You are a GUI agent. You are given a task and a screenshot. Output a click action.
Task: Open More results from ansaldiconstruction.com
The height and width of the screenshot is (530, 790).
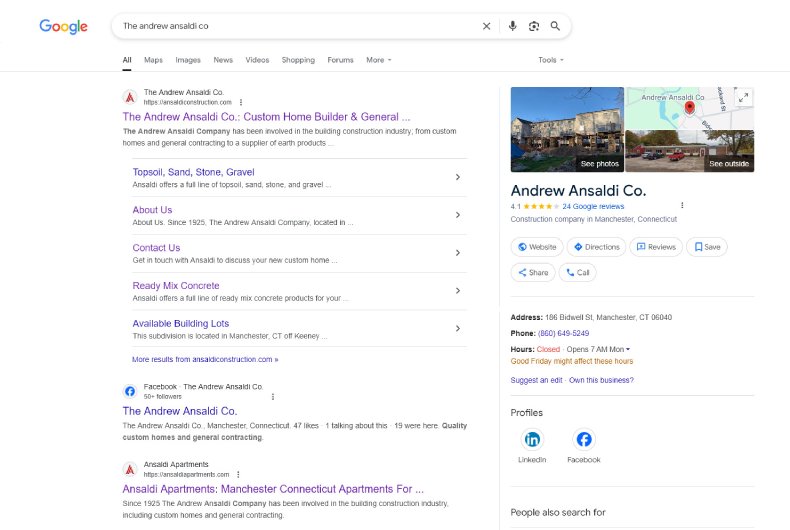pyautogui.click(x=205, y=359)
